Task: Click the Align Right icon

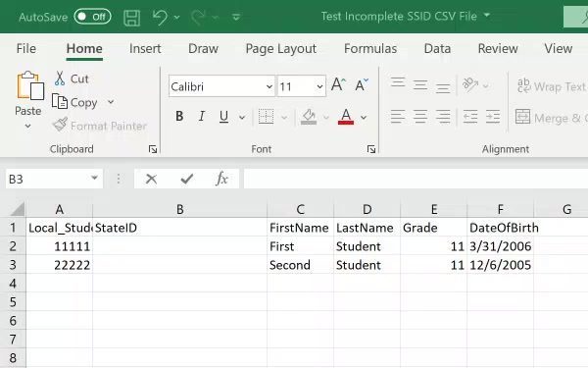Action: pyautogui.click(x=443, y=117)
